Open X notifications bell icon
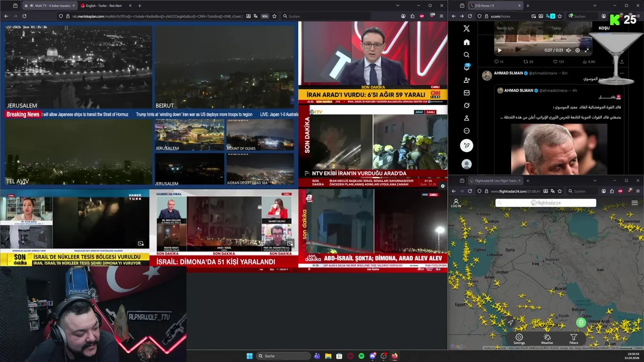Viewport: 644px width, 362px height. [466, 67]
